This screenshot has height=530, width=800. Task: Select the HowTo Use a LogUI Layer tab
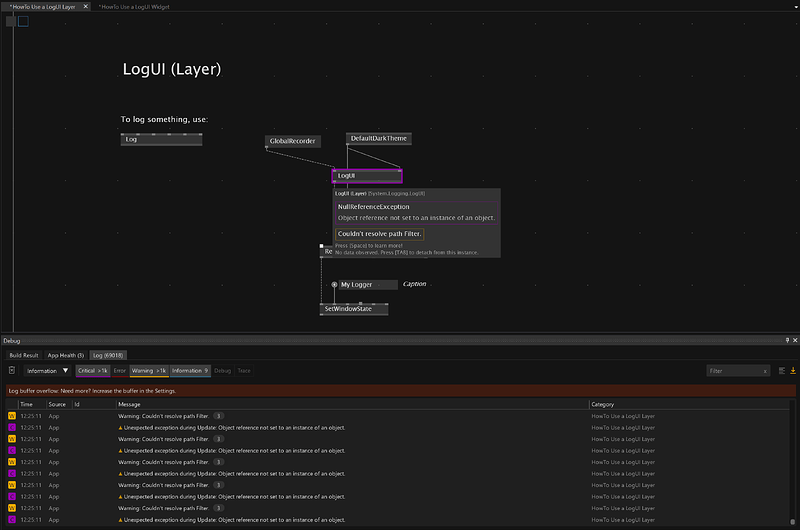[42, 7]
